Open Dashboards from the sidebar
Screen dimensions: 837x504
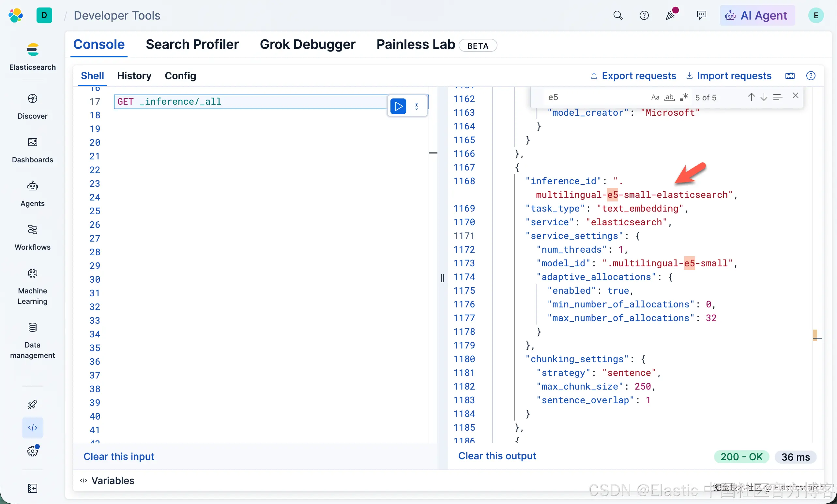[33, 150]
